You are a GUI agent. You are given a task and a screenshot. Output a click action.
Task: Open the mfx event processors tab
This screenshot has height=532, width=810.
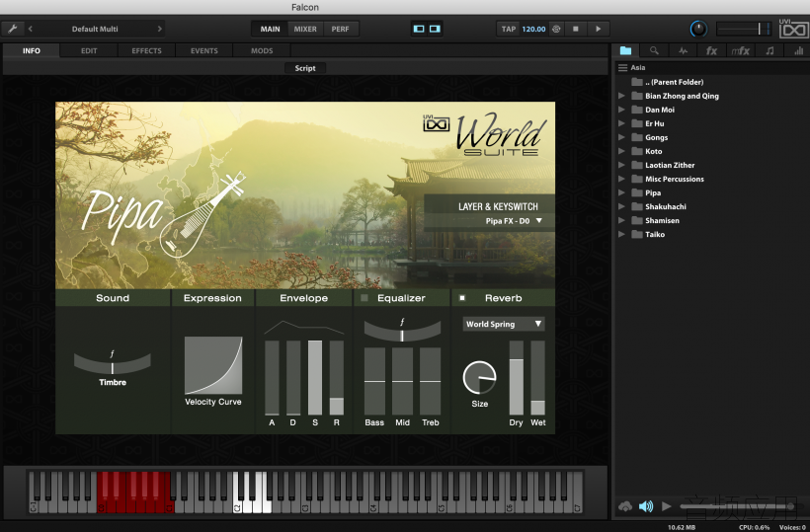click(x=740, y=50)
